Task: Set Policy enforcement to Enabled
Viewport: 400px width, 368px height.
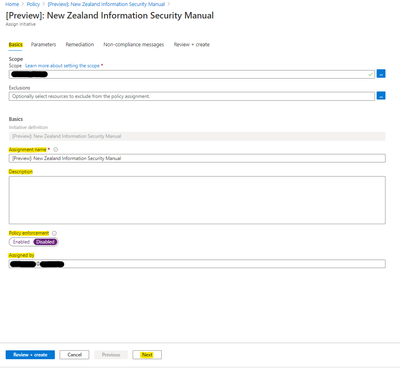Action: [x=21, y=242]
